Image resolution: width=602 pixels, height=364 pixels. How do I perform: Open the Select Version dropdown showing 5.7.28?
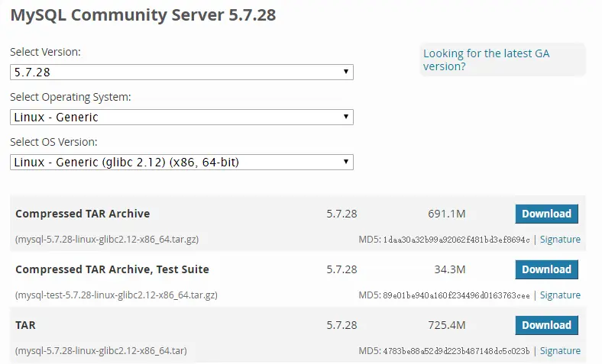(x=182, y=72)
